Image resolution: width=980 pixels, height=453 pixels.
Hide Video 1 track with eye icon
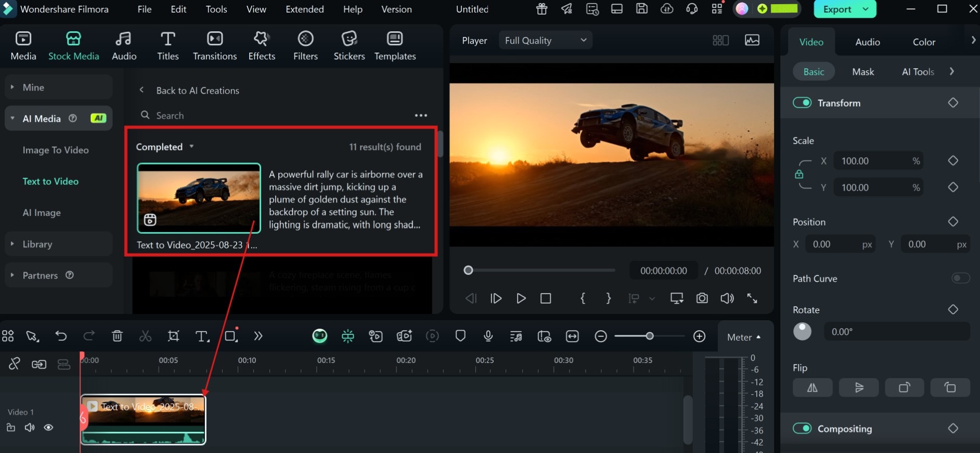pos(48,427)
